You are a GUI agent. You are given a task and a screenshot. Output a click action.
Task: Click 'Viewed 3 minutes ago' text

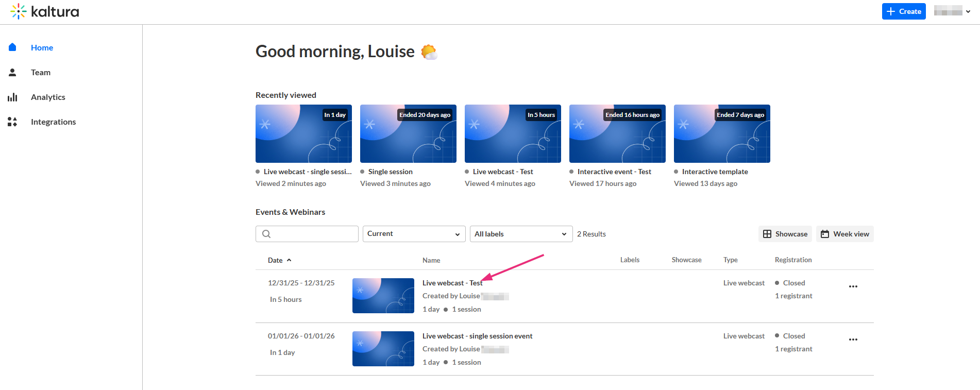click(x=395, y=183)
